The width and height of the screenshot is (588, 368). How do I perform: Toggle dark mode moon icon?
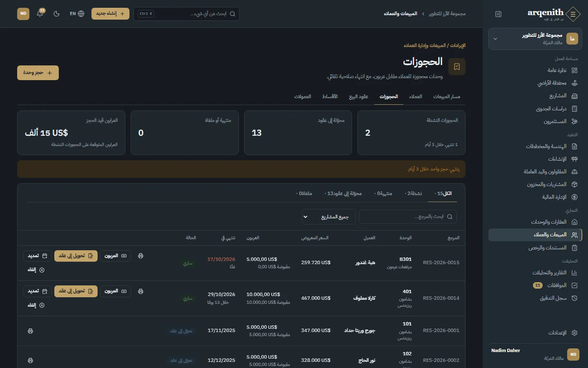coord(57,13)
